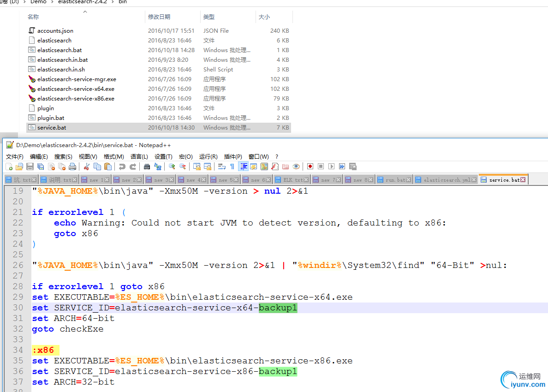Open the 编辑(E) menu
Screen dimensions: 548x392
tap(39, 156)
